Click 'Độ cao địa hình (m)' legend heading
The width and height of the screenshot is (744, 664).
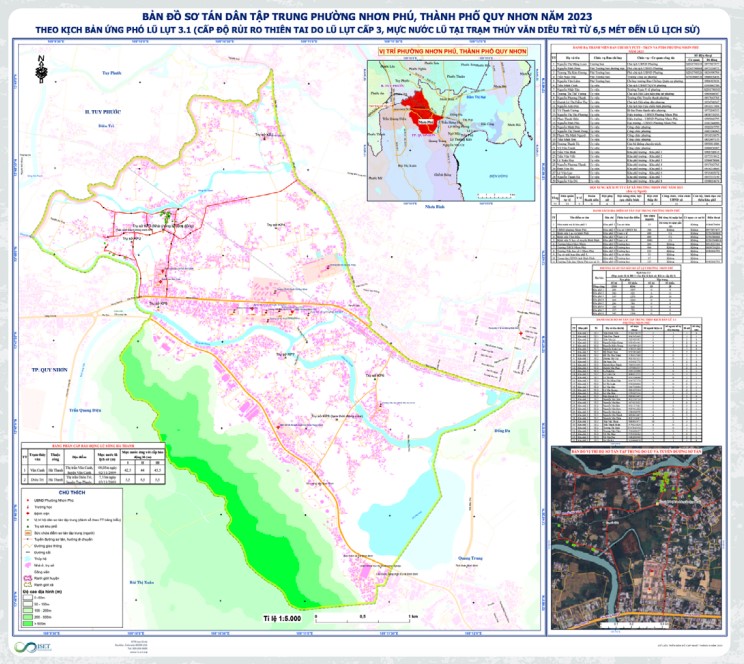click(42, 592)
